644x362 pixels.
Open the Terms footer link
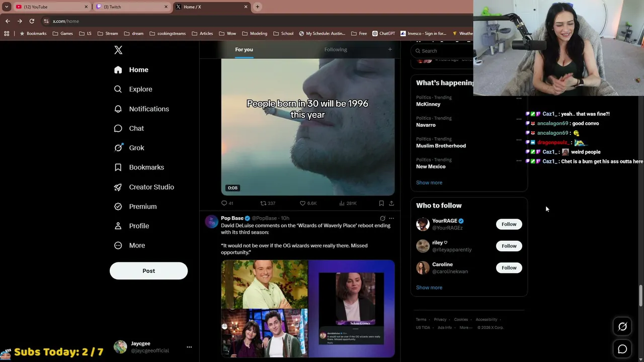pos(421,320)
